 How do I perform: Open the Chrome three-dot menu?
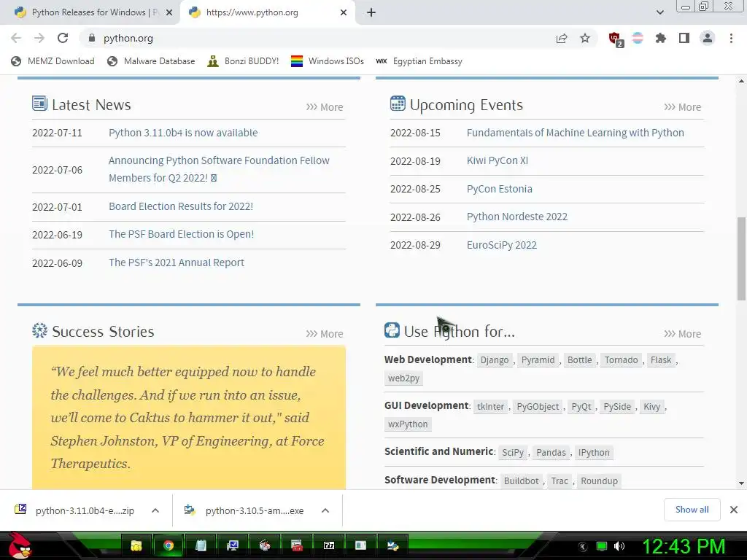[x=731, y=38]
